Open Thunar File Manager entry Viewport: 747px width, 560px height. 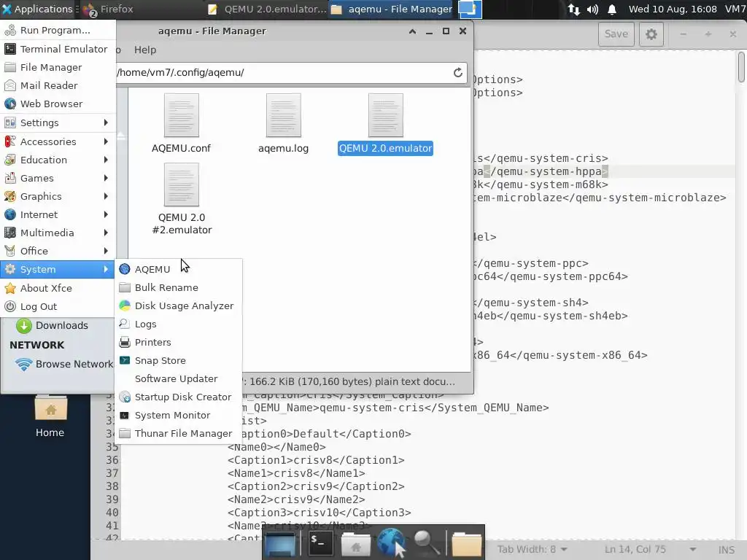178,433
